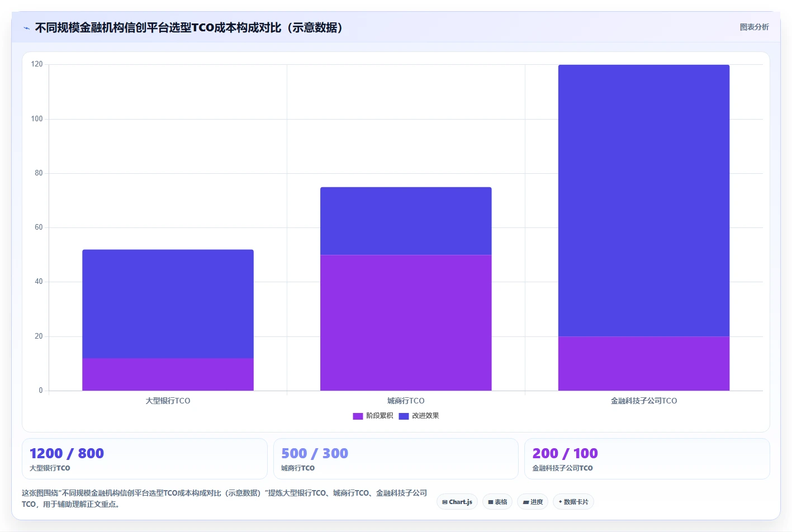
Task: Click the chart title text
Action: tap(189, 27)
